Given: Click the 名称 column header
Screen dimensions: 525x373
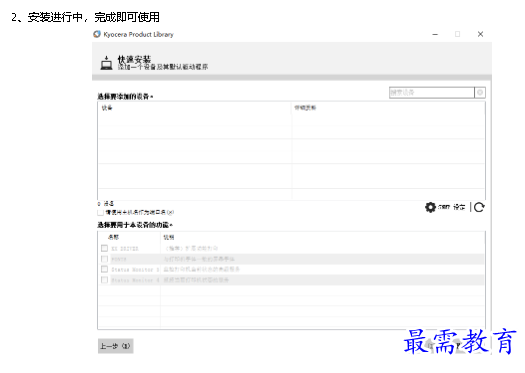Looking at the screenshot, I should (x=113, y=237).
